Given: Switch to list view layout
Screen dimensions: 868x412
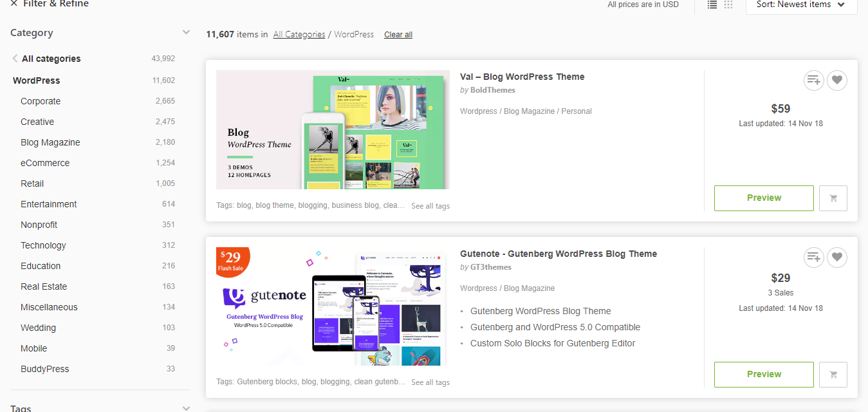Looking at the screenshot, I should (712, 5).
